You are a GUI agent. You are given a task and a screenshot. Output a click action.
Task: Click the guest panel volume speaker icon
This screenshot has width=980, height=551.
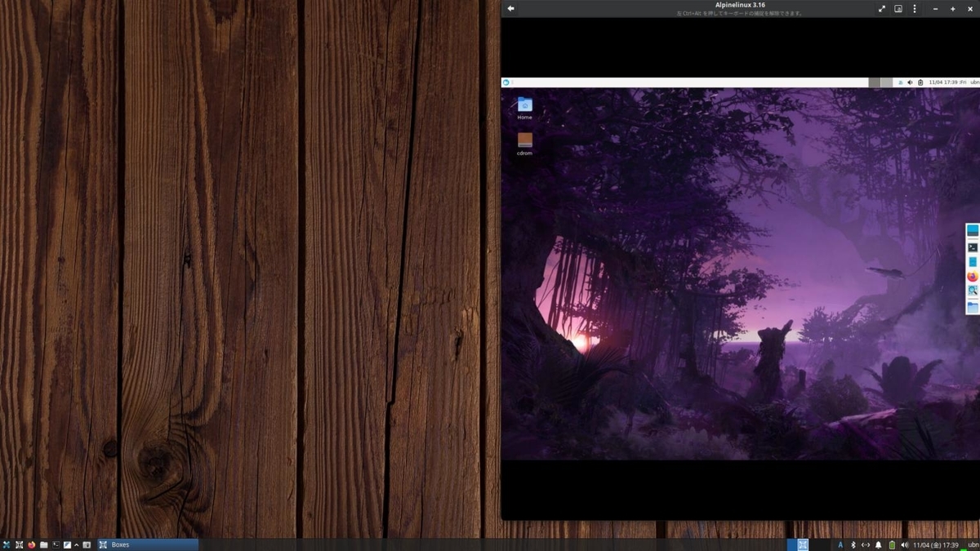[910, 82]
